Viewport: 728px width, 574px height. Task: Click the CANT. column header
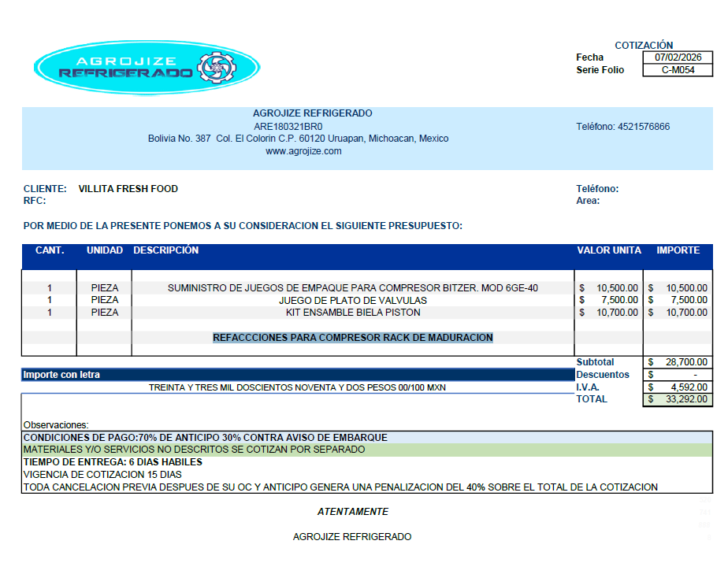coord(50,250)
